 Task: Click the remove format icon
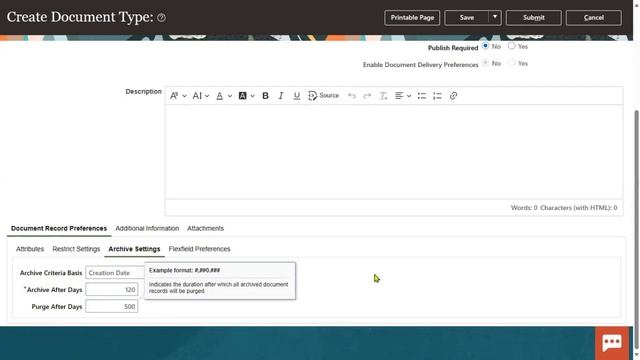383,96
